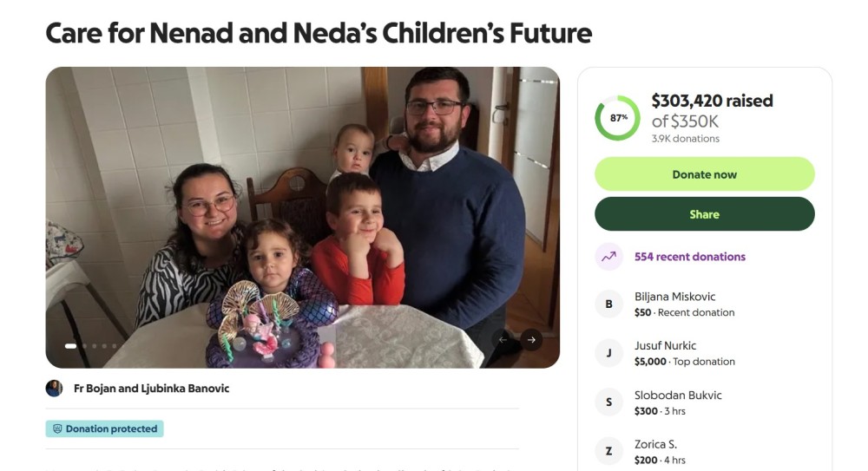Click the previous photo arrow on carousel
Image resolution: width=868 pixels, height=471 pixels.
pos(503,340)
